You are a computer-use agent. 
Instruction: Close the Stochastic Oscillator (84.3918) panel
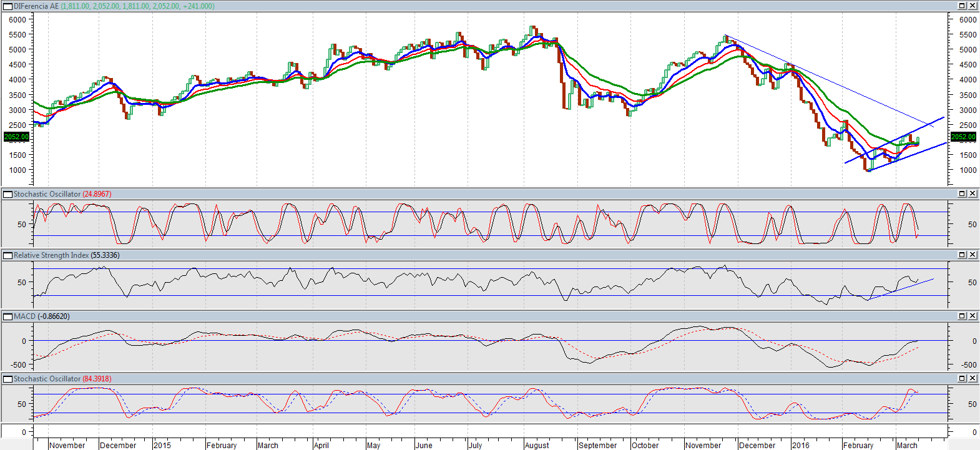coord(973,378)
